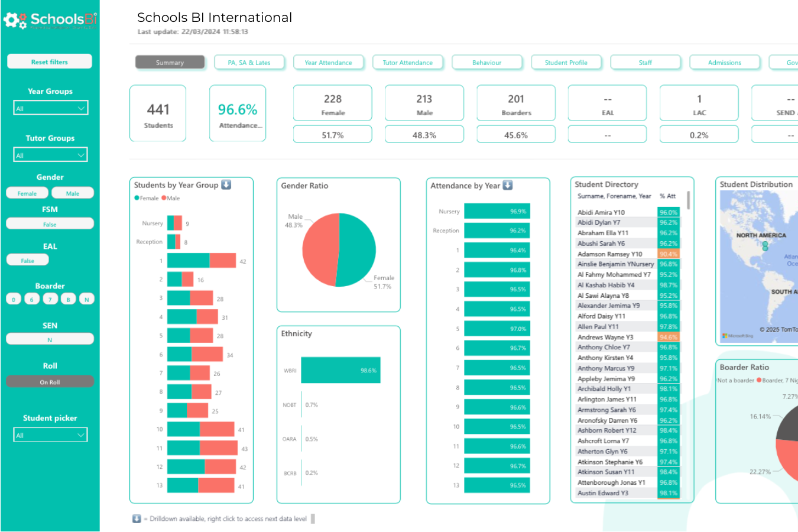Click the Student Distribution map
The image size is (798, 532).
[759, 266]
